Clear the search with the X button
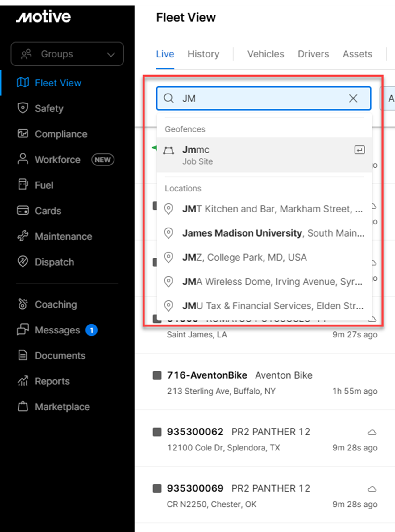The image size is (395, 532). click(353, 98)
